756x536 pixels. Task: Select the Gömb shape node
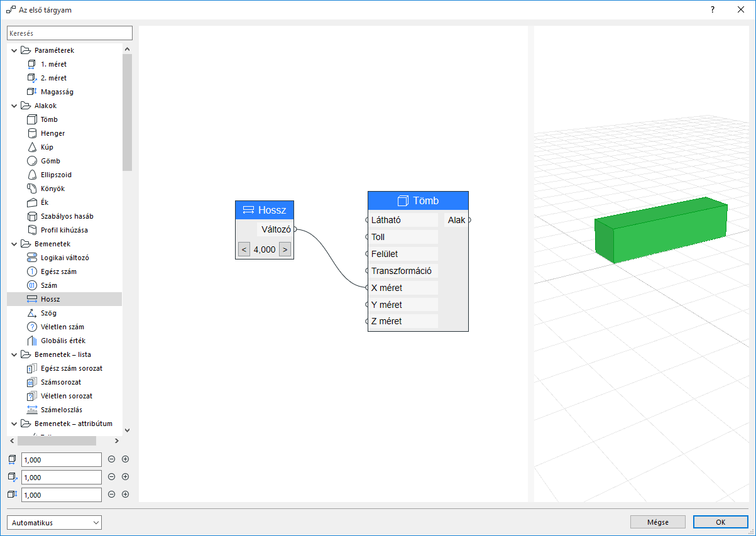(47, 160)
